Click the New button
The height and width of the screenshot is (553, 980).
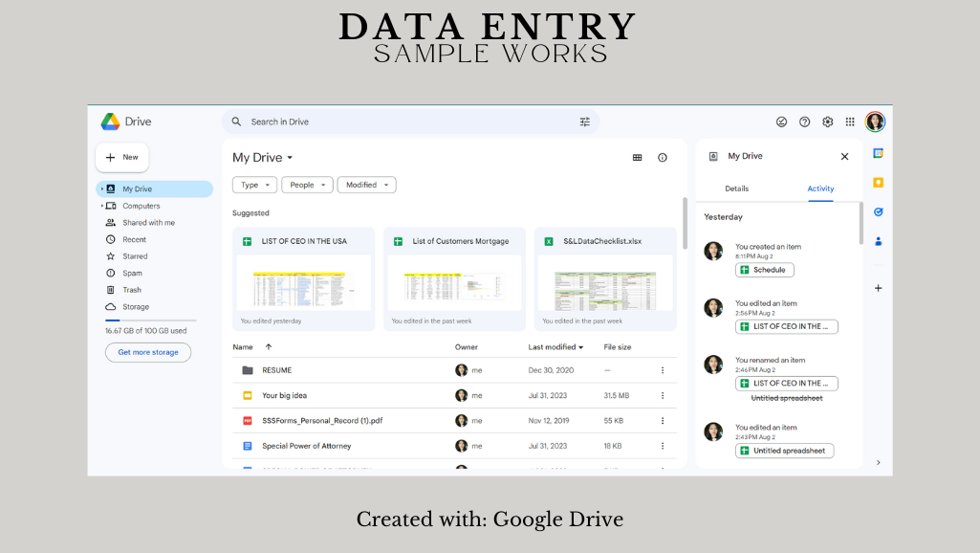(x=121, y=158)
